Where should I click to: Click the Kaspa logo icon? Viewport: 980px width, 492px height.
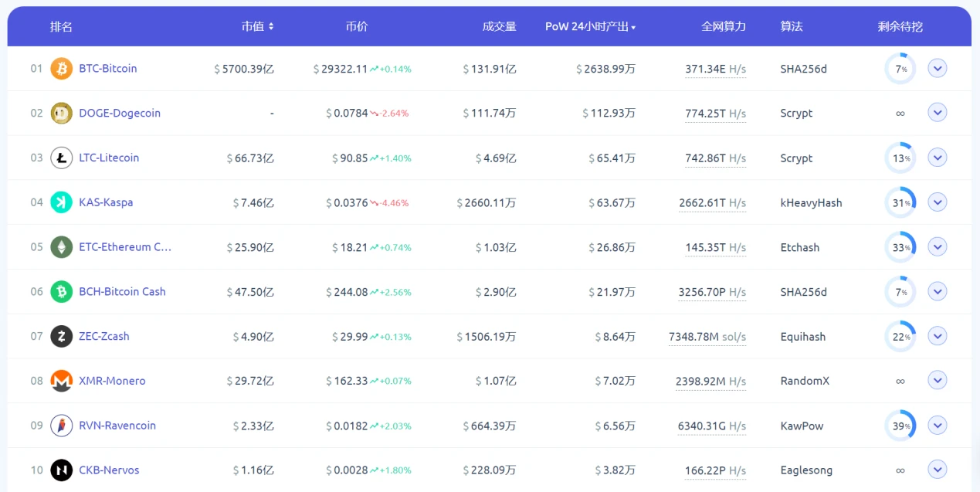pyautogui.click(x=61, y=202)
